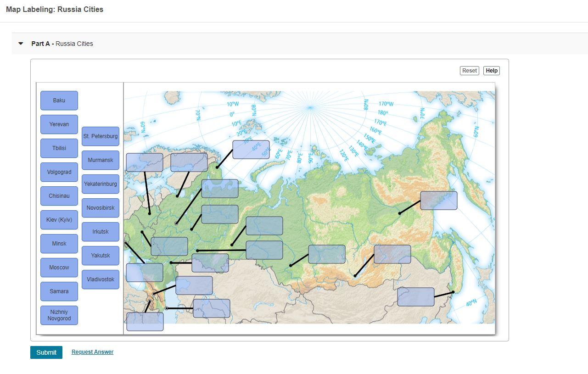This screenshot has width=588, height=374.
Task: Pick the Kiev (Kyiv) label tile
Action: point(59,220)
